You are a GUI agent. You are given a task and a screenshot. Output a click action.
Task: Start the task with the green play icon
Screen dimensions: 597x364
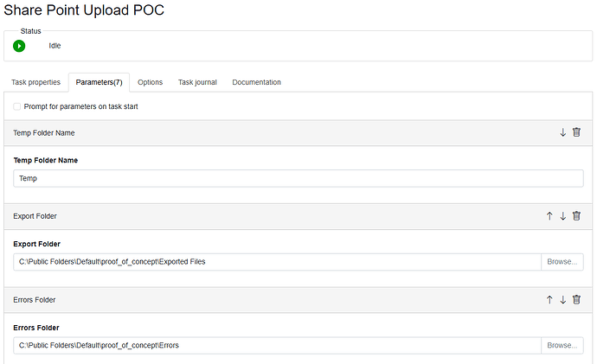tap(19, 46)
